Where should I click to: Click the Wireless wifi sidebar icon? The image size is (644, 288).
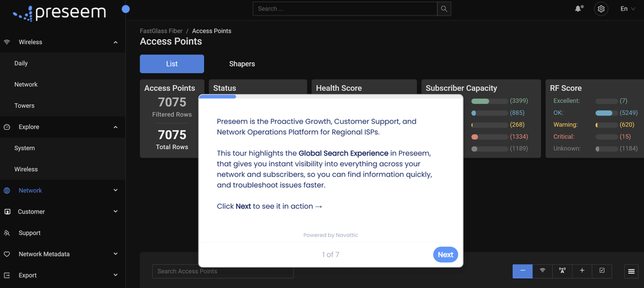click(x=7, y=42)
